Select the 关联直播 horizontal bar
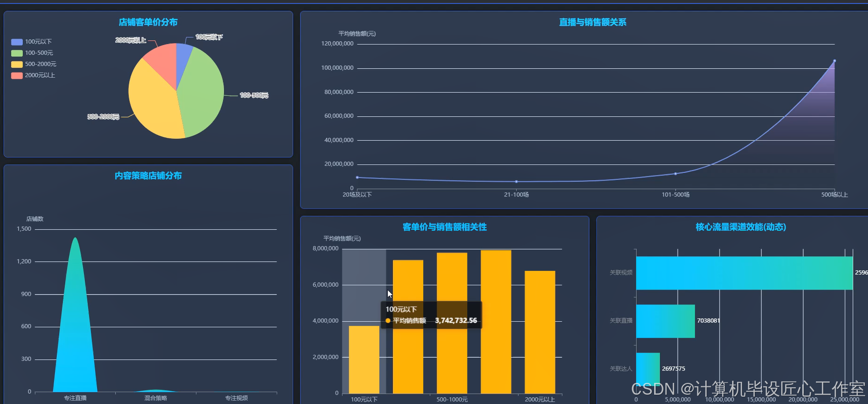This screenshot has width=868, height=404. click(x=665, y=321)
